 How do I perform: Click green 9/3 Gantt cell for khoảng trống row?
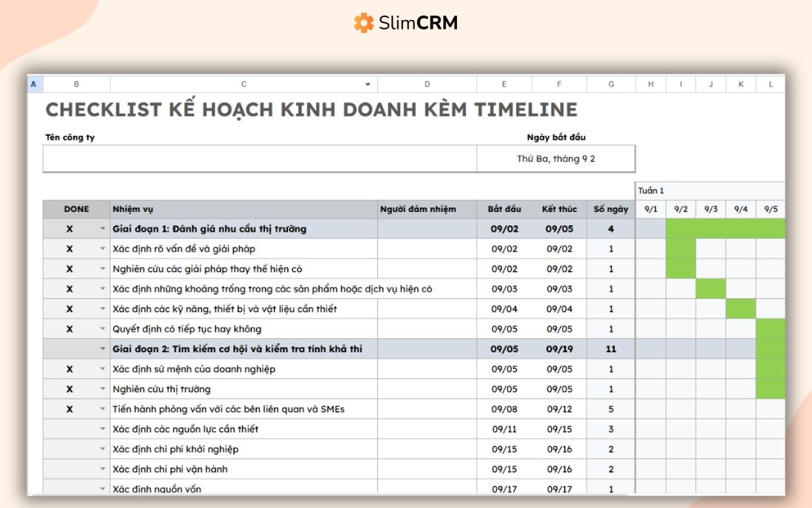click(711, 289)
